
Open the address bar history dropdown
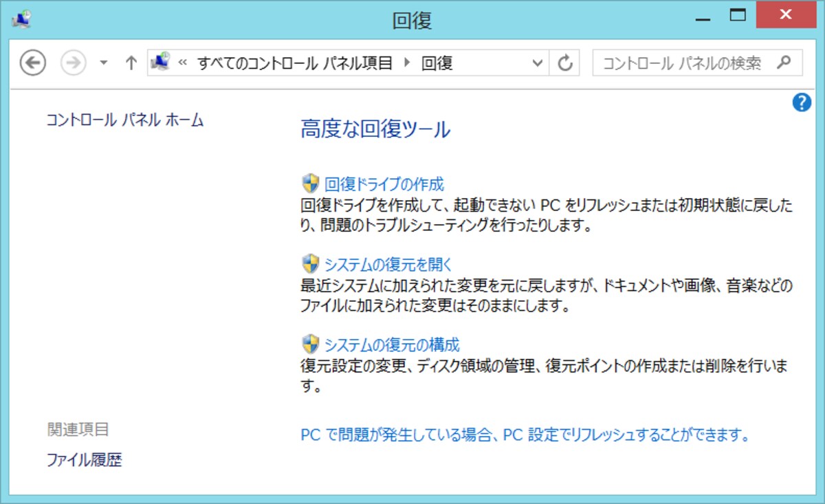538,63
